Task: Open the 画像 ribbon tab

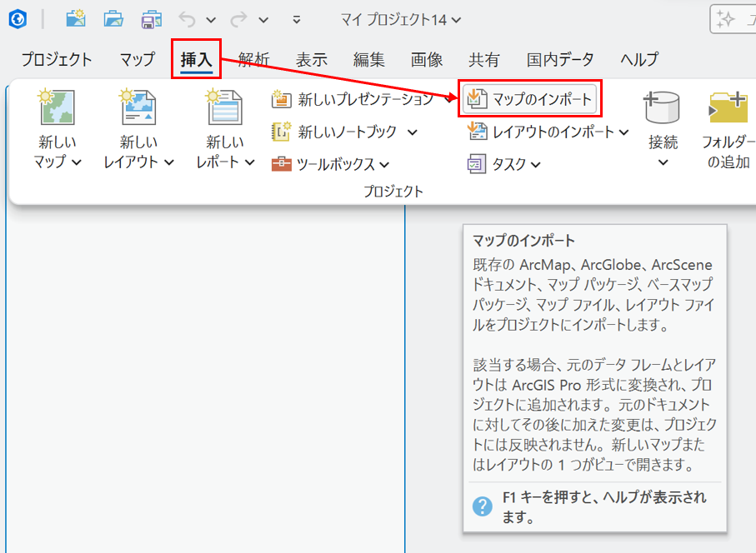Action: point(427,59)
